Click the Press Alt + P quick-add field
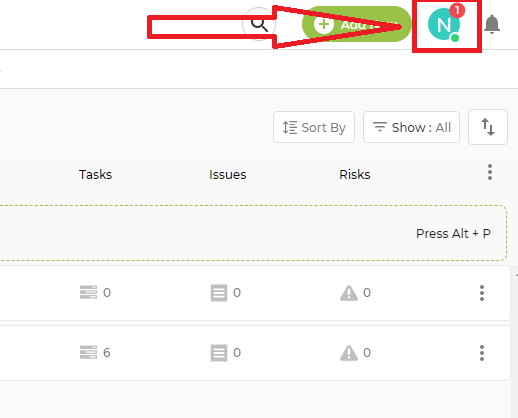 coord(253,233)
